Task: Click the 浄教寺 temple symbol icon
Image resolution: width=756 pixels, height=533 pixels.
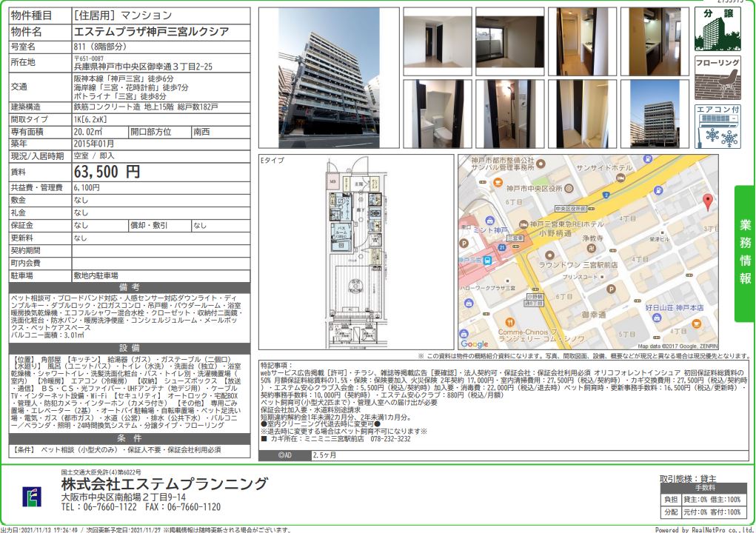Action: click(x=592, y=248)
